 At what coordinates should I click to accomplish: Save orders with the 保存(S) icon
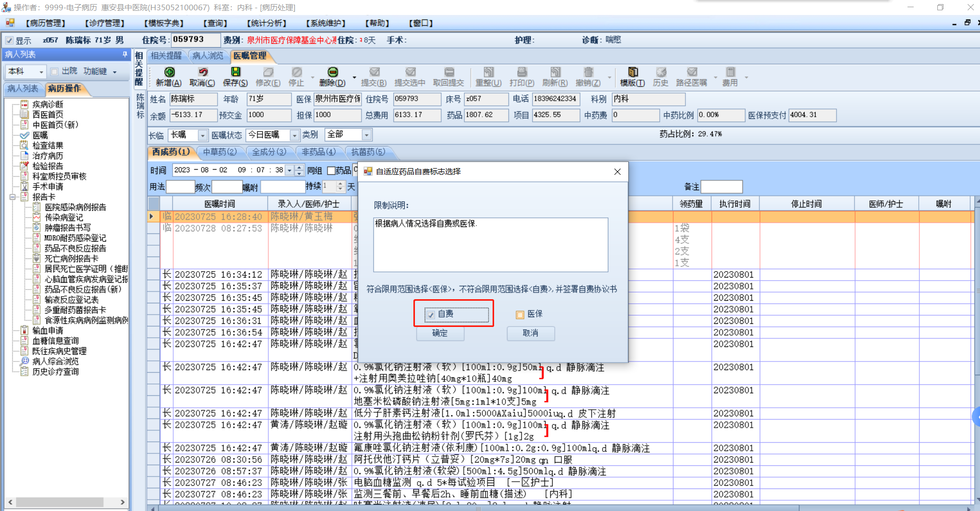pyautogui.click(x=235, y=72)
